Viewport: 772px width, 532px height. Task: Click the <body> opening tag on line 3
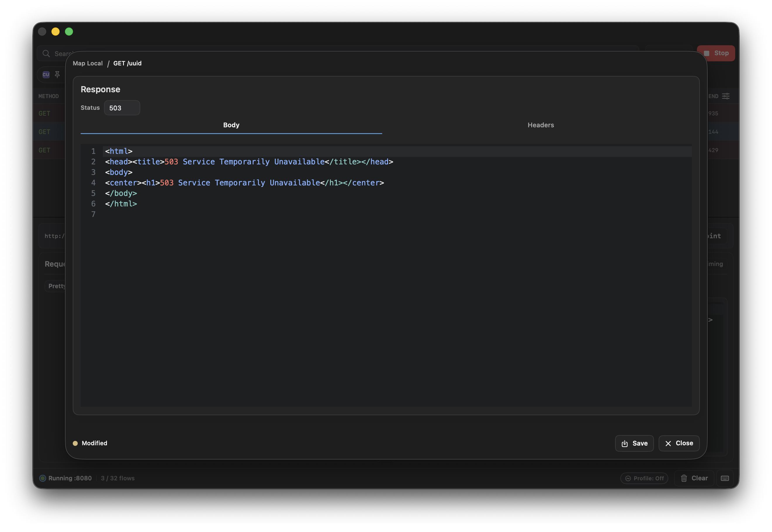[119, 172]
